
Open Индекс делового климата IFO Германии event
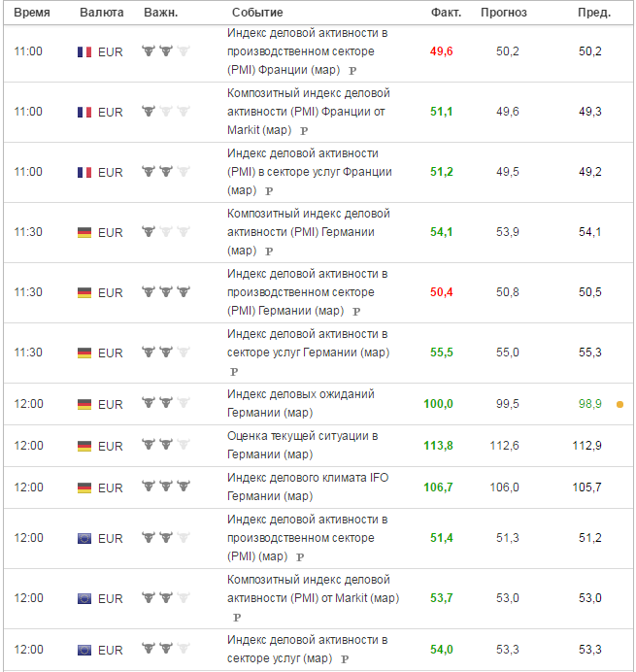[308, 487]
